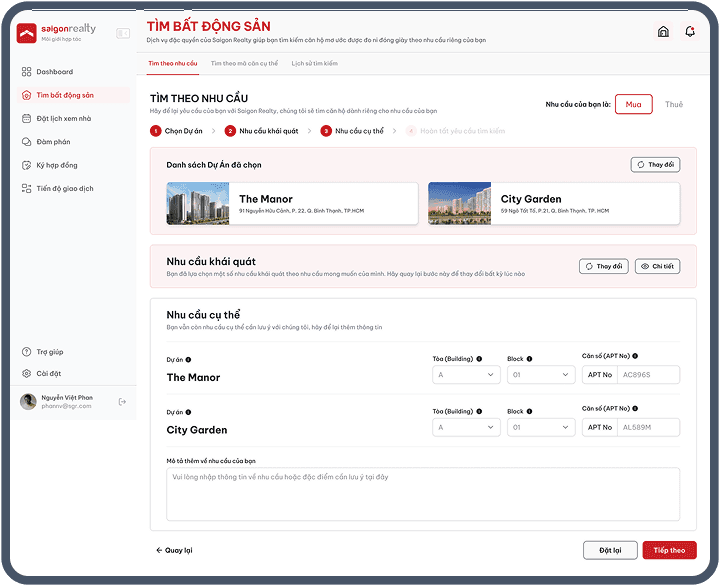Select Tìm bất động sản menu item

73,95
